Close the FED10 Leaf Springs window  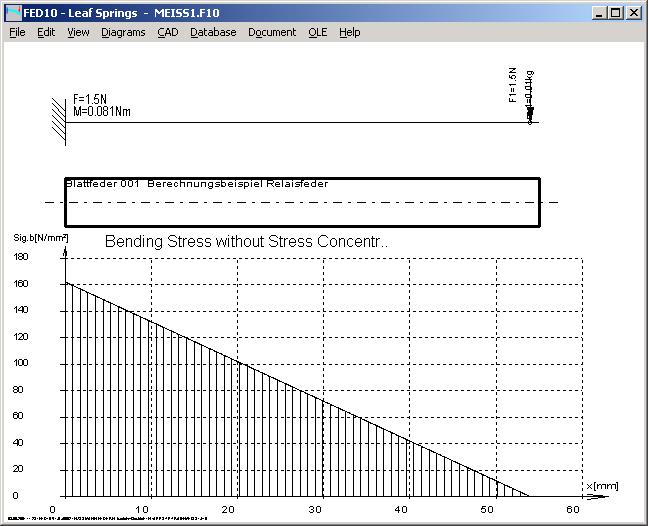tap(633, 12)
